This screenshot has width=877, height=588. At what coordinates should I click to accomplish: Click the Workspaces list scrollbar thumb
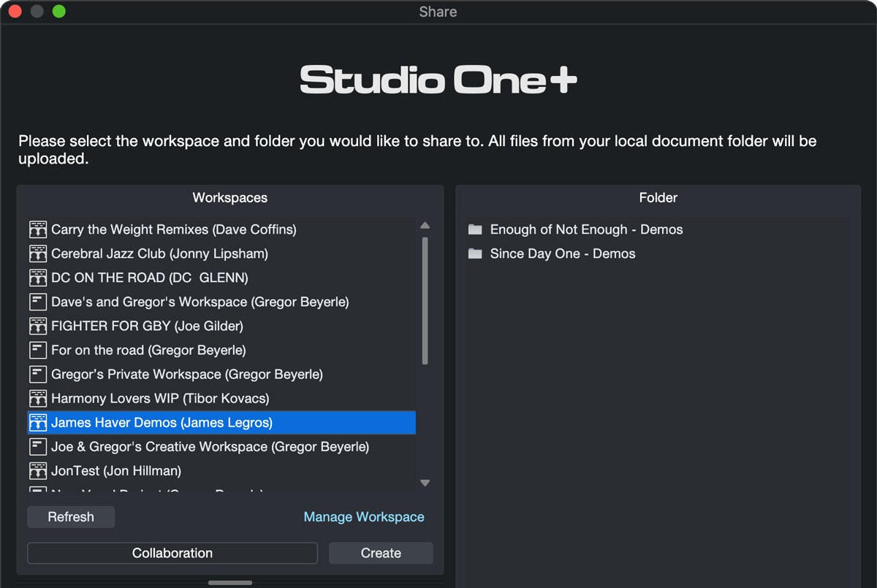[425, 300]
